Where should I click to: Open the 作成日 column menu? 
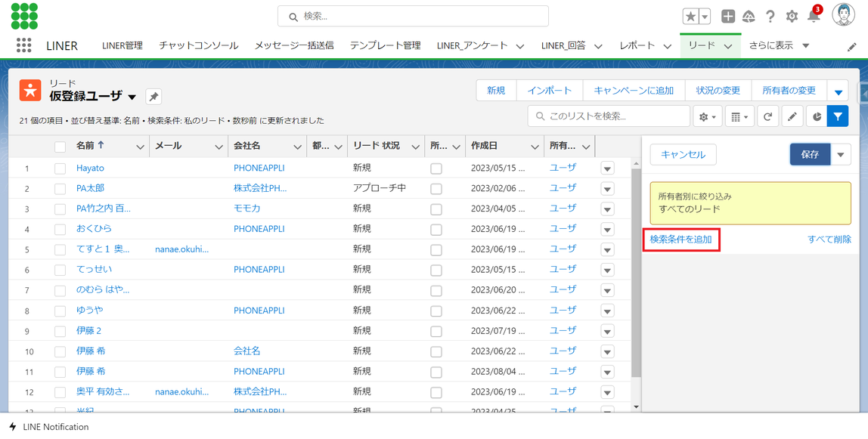[x=535, y=147]
